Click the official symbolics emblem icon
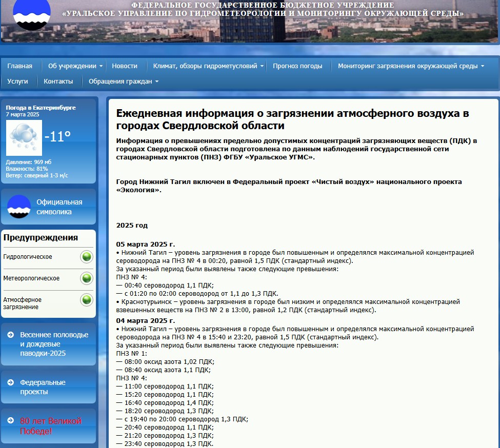 [x=19, y=207]
